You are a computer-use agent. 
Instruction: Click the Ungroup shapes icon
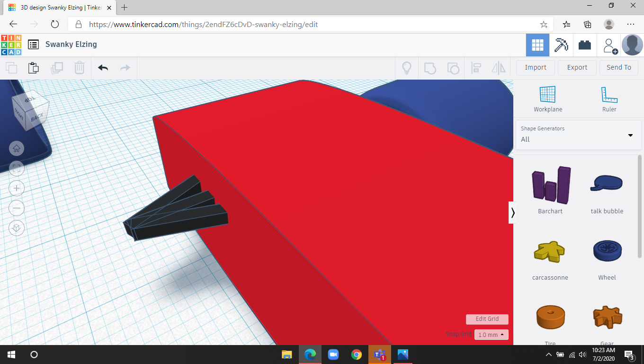click(x=453, y=68)
